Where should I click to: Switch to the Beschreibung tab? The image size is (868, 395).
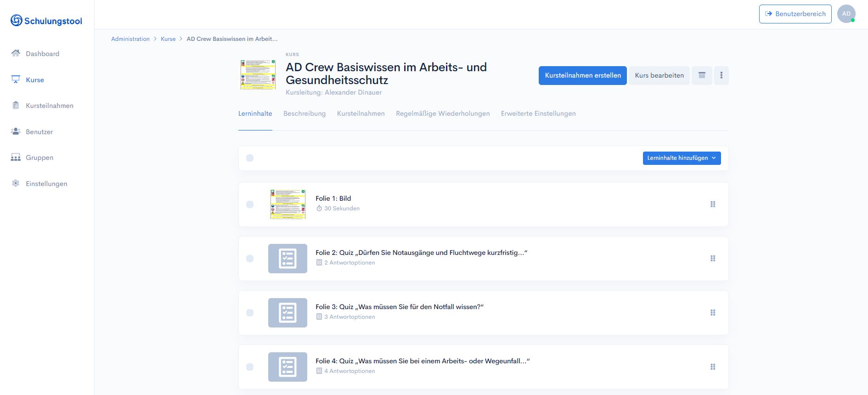click(x=304, y=113)
